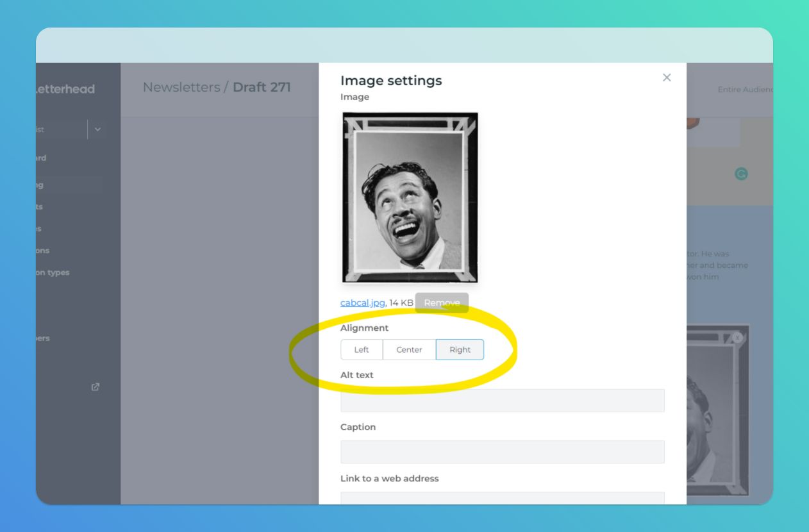Screen dimensions: 809x532
Task: Click the Letterhead logo
Action: (65, 89)
